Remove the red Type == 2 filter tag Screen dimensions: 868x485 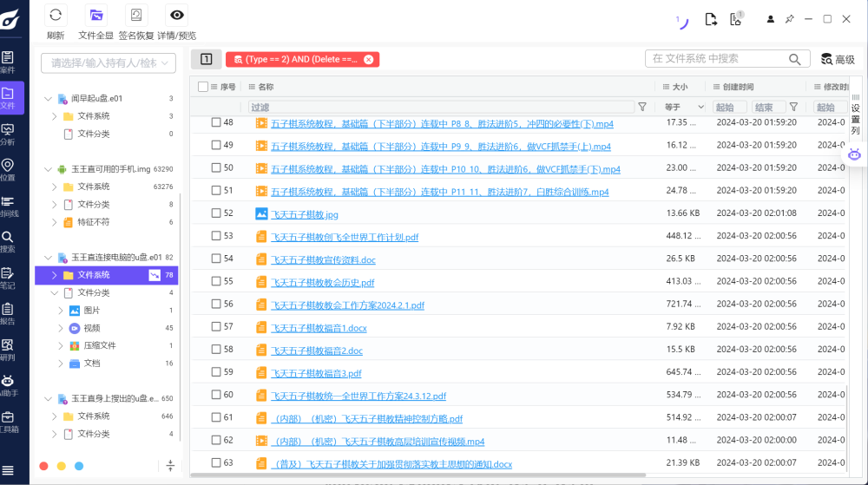[368, 59]
